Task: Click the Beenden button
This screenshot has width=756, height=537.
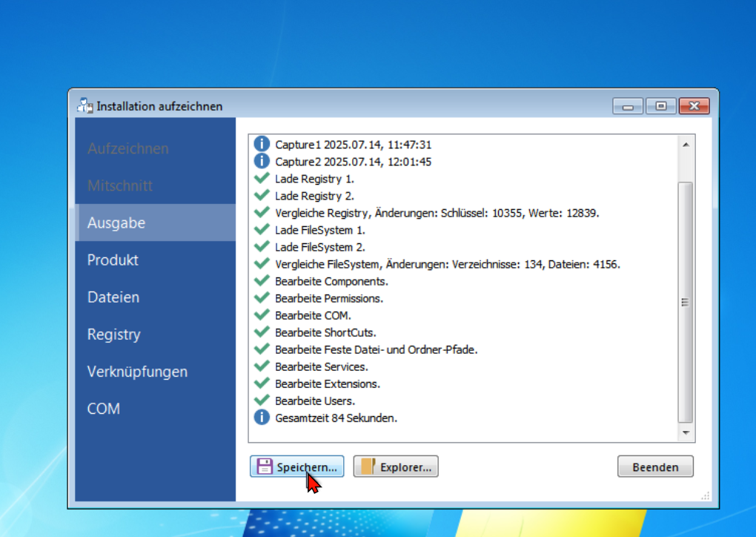Action: point(655,467)
